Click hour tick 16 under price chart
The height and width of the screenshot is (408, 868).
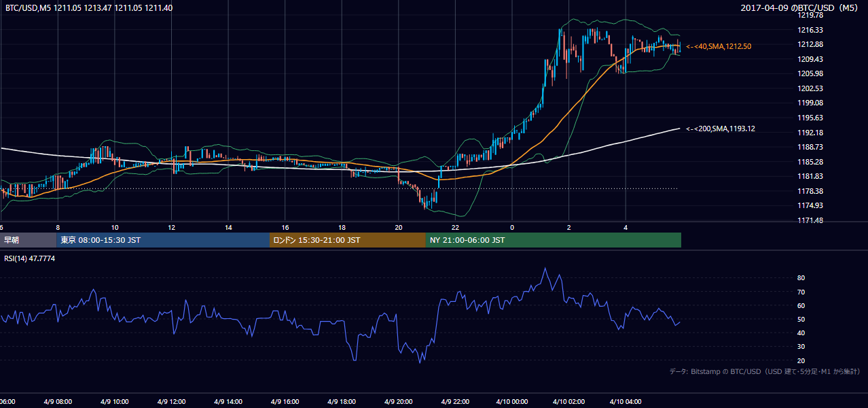click(x=285, y=227)
